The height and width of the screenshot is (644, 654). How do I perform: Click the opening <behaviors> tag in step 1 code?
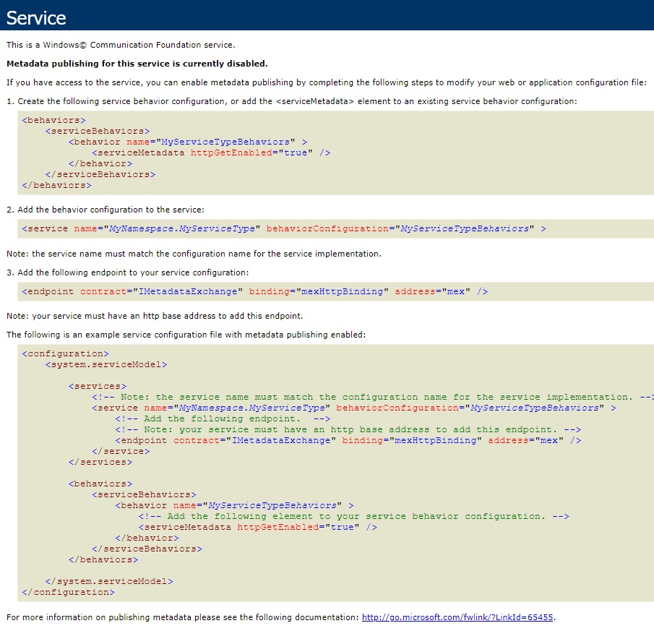53,120
